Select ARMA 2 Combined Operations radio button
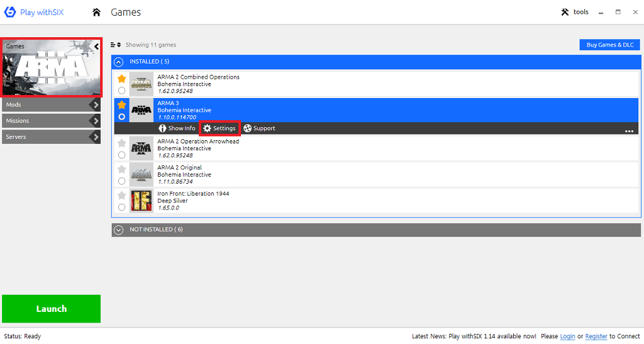Image resolution: width=644 pixels, height=344 pixels. (121, 91)
